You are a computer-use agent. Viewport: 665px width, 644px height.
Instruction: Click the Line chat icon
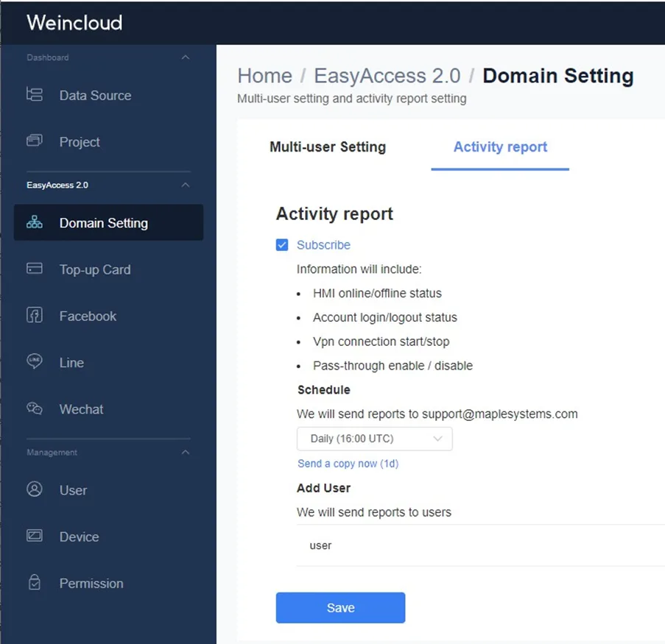pos(35,361)
